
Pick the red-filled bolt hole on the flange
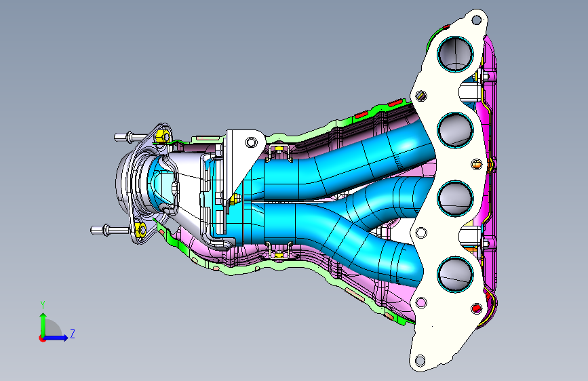point(476,308)
